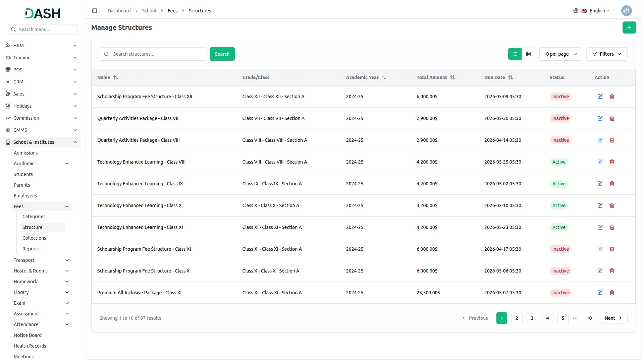644x362 pixels.
Task: Expand the Transport submenu
Action: [x=42, y=260]
